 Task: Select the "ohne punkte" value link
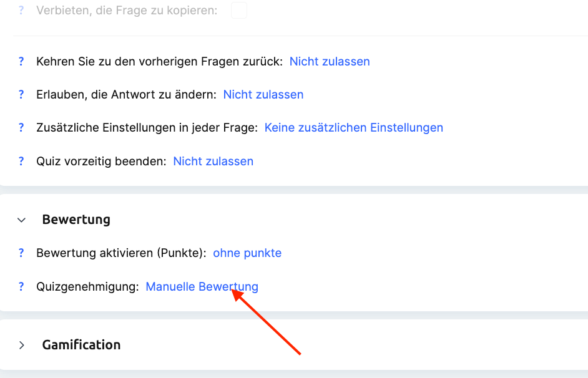[247, 253]
